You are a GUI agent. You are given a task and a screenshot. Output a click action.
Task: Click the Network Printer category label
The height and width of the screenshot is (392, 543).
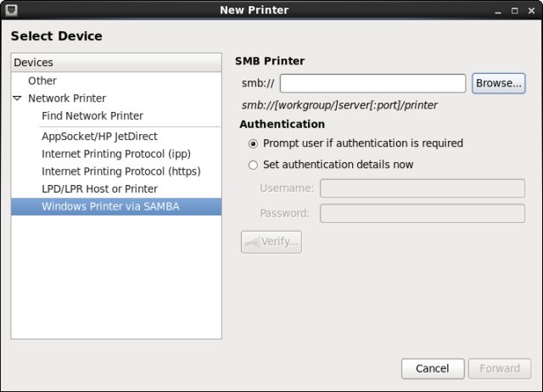67,98
